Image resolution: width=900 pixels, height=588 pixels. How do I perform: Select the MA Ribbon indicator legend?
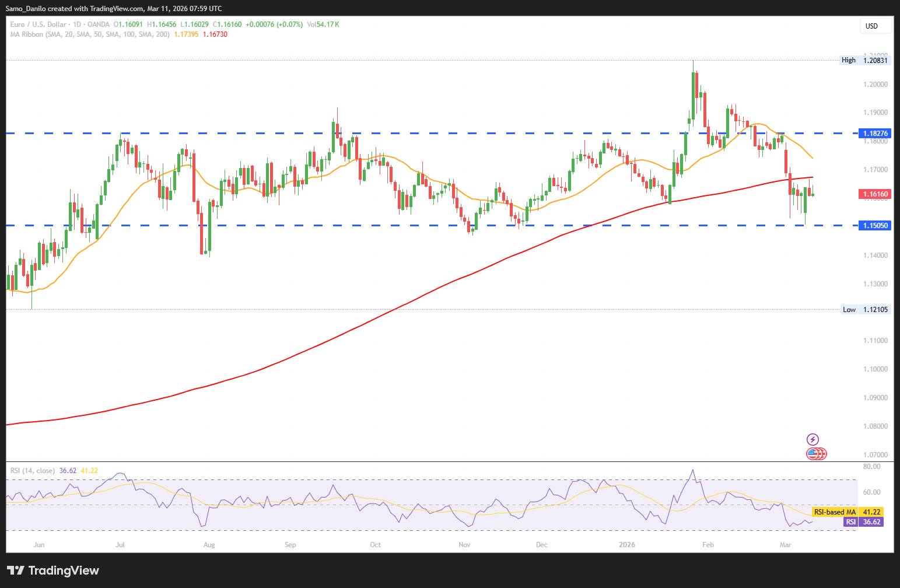pyautogui.click(x=90, y=34)
